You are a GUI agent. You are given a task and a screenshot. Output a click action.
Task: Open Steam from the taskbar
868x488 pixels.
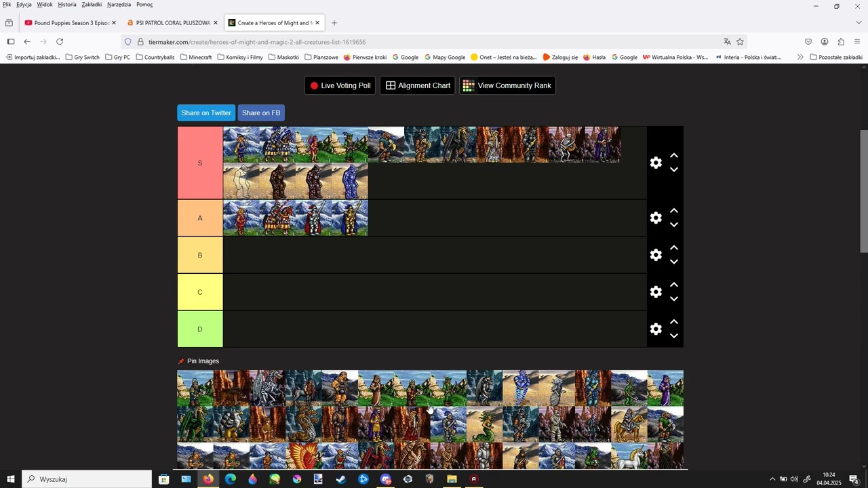pos(341,479)
